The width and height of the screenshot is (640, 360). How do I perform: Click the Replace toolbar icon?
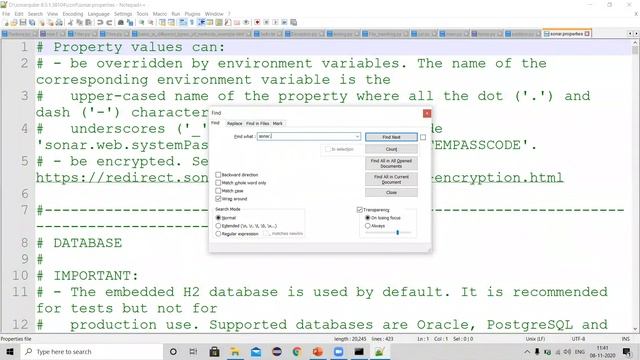click(x=129, y=22)
